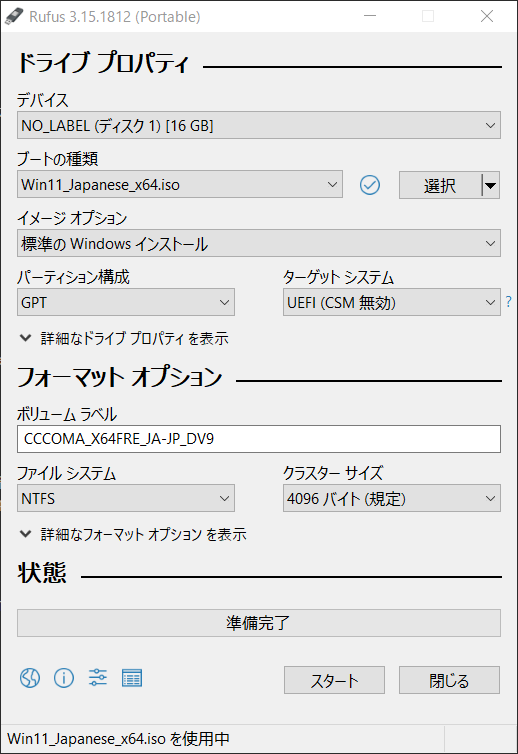This screenshot has width=518, height=754.
Task: Expand 詳細なフォーマット オプションを表示
Action: [x=133, y=534]
